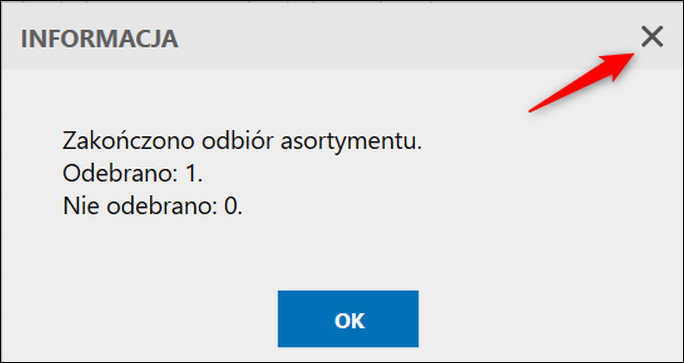Image resolution: width=684 pixels, height=363 pixels.
Task: Click the 'Nie odebrano: 0.' text line
Action: 152,207
